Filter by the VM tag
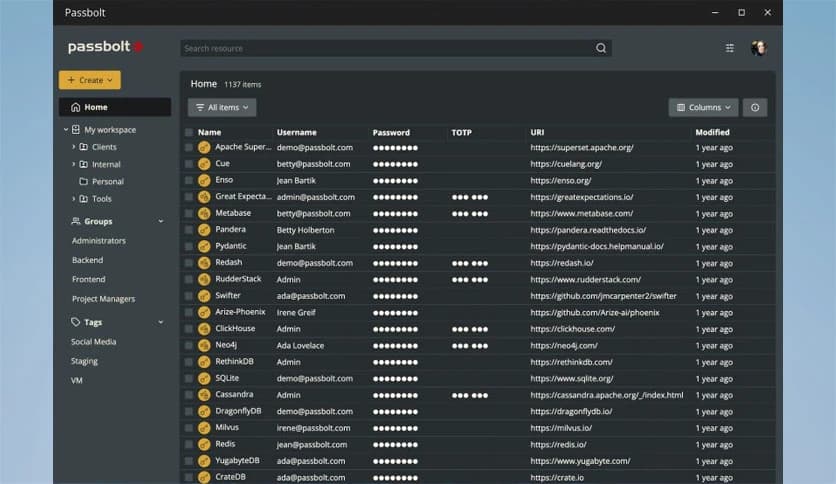836x484 pixels. pos(77,381)
